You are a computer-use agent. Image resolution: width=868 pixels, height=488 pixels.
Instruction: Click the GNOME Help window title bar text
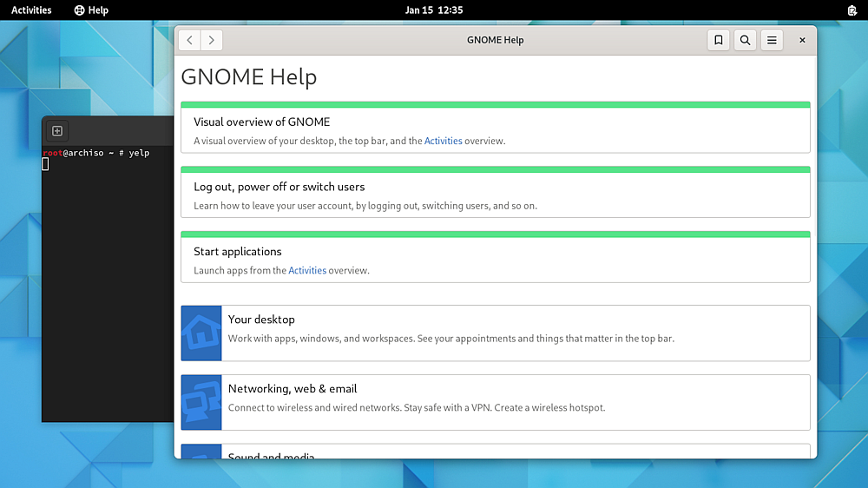pos(495,40)
